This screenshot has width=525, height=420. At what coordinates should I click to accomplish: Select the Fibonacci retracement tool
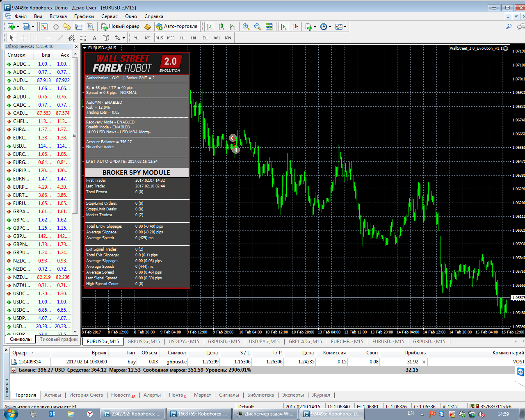point(83,38)
